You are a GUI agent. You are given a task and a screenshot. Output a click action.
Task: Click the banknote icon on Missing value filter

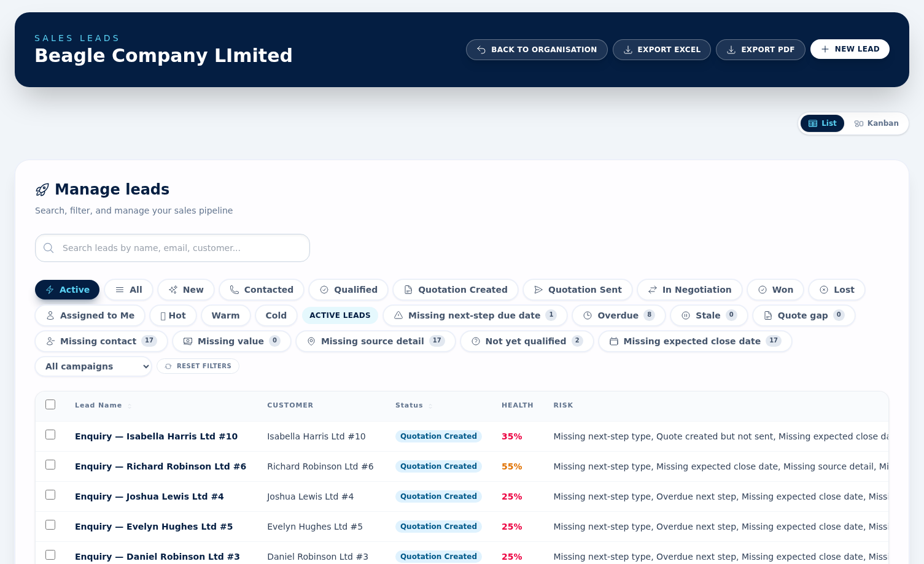click(x=188, y=341)
